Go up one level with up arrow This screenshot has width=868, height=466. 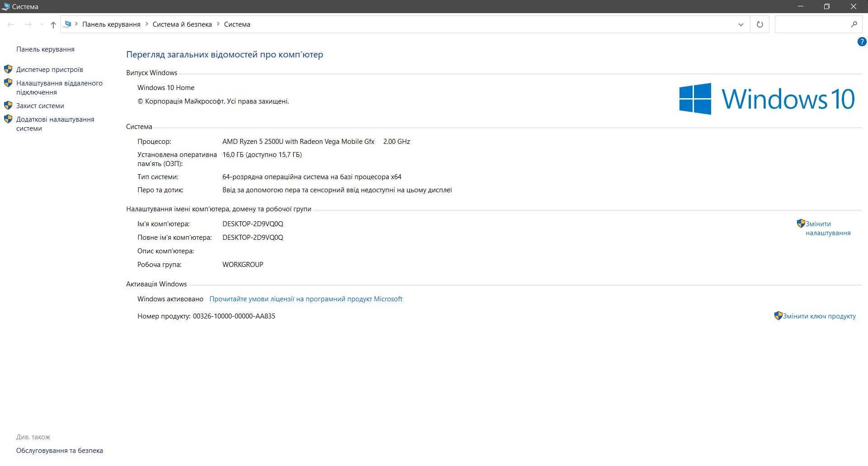pyautogui.click(x=53, y=24)
